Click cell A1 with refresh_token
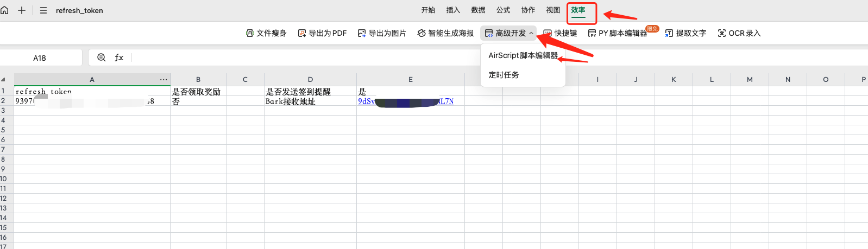 [92, 91]
